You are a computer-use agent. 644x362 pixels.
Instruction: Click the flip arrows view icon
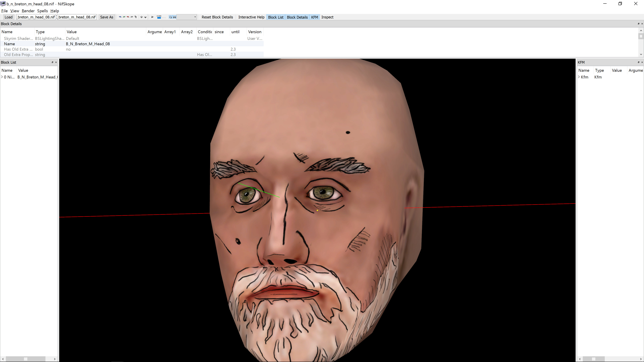[x=142, y=17]
